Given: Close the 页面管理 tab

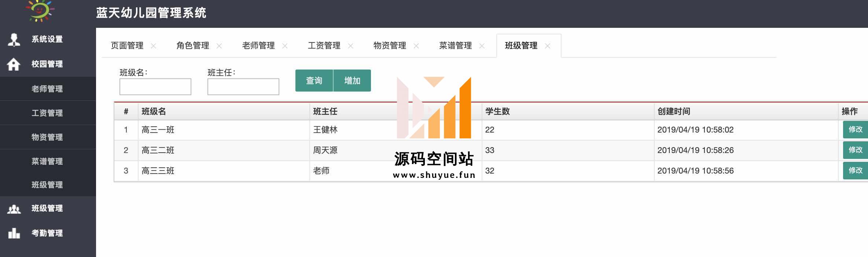Looking at the screenshot, I should coord(154,46).
